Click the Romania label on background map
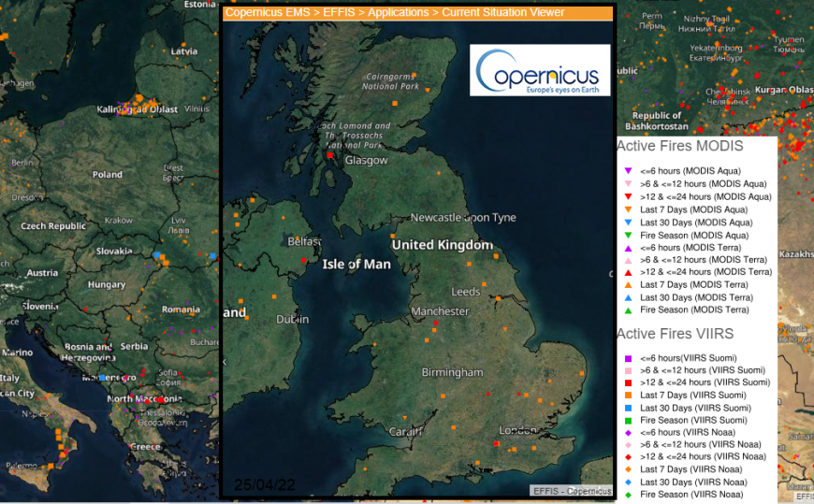The height and width of the screenshot is (504, 814). tap(181, 310)
